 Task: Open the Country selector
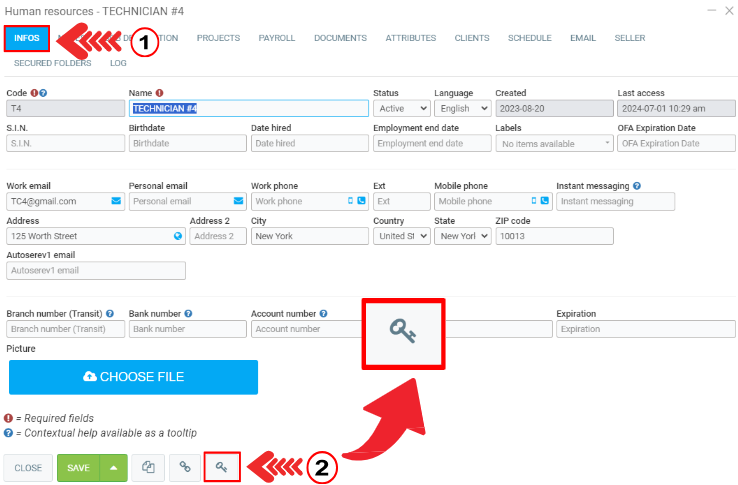coord(401,236)
